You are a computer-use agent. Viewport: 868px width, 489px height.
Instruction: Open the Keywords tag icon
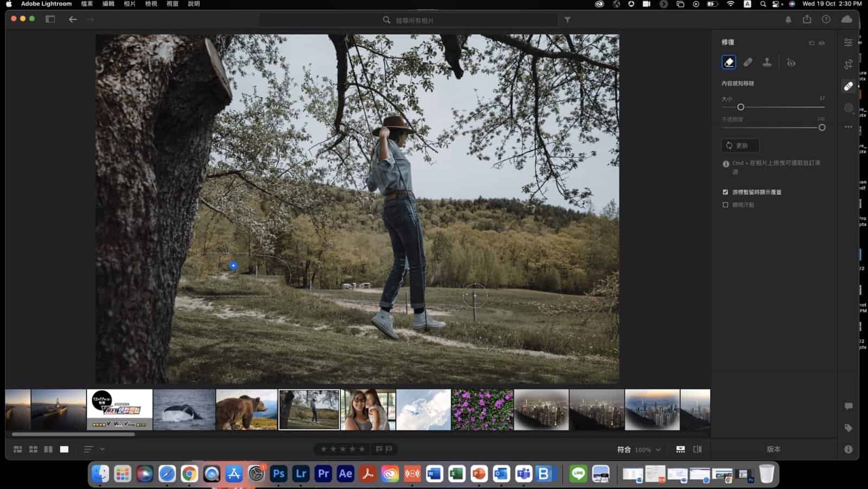848,428
